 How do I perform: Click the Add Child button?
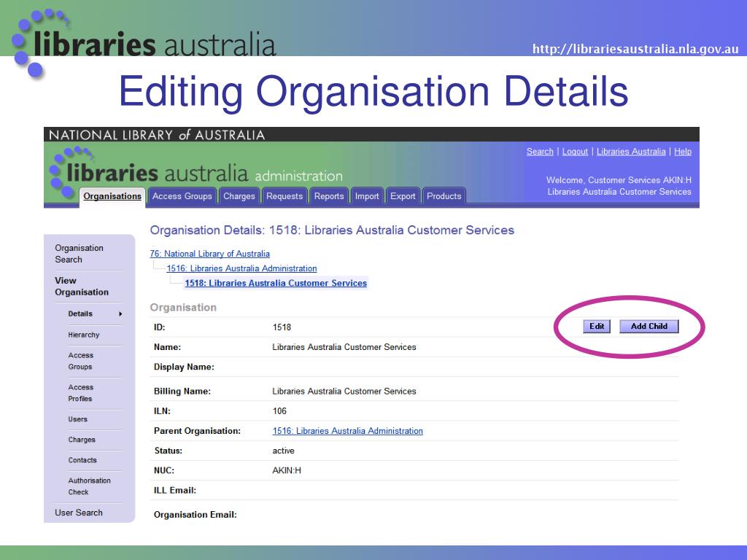[649, 326]
